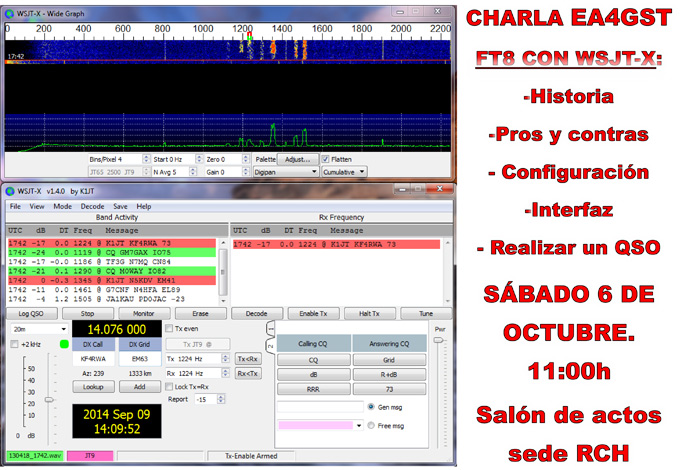Open the Mode menu

[62, 206]
